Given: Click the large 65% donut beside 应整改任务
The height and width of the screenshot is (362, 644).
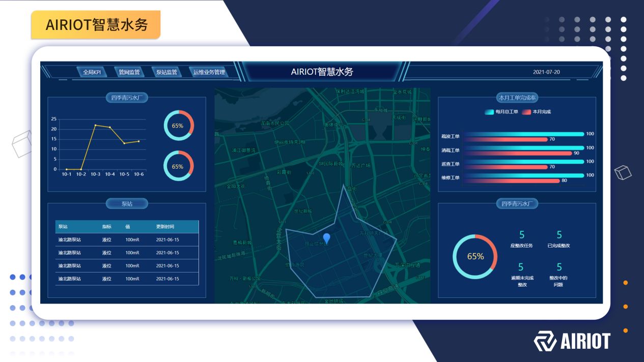Looking at the screenshot, I should point(475,257).
